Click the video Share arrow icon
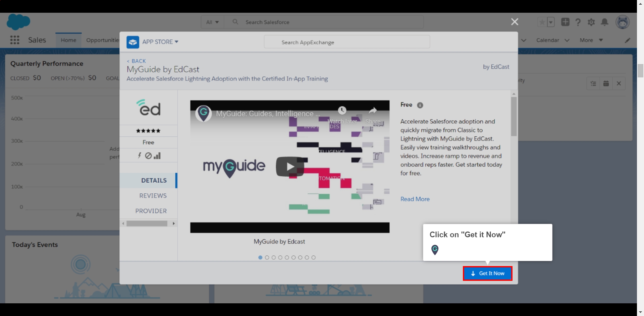This screenshot has width=644, height=316. coord(373,110)
